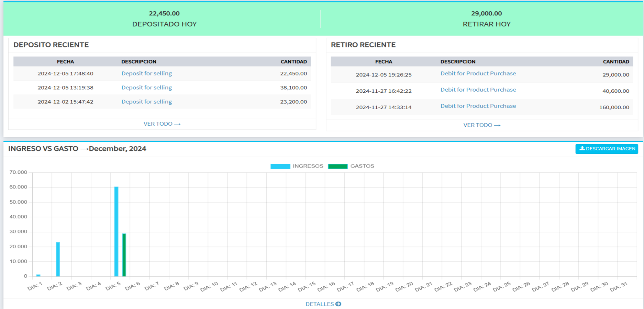Click the DEPOSITO RECIENTE panel title
The height and width of the screenshot is (309, 644).
pyautogui.click(x=51, y=45)
